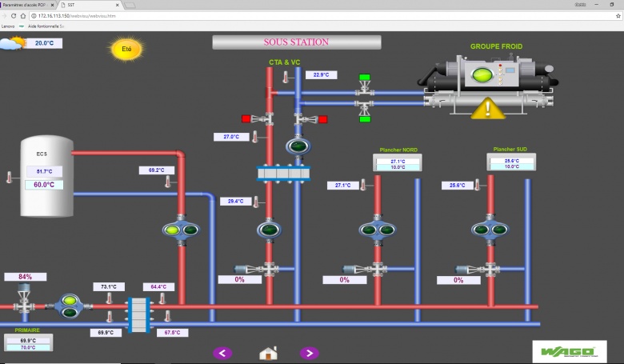Click the weather cloud-and-sun icon
Viewport: 624px width, 364px height.
(13, 43)
